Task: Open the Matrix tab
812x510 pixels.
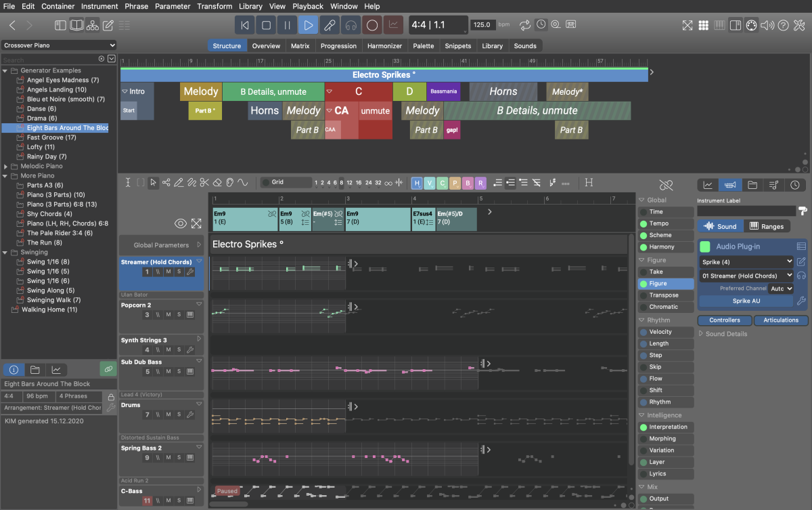Action: click(x=300, y=46)
